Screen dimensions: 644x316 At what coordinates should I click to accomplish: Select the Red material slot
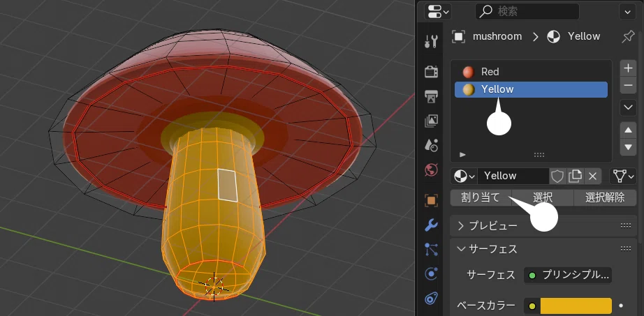point(531,73)
